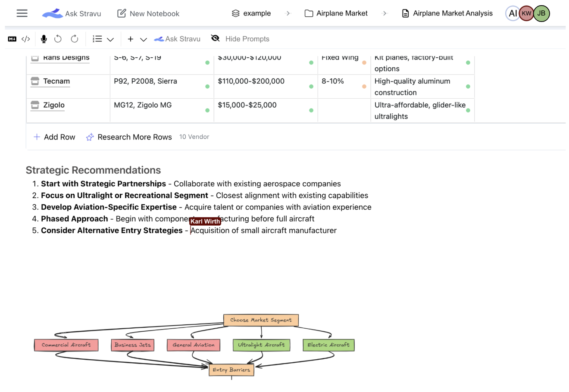Open the example workspace breadcrumb
Viewport: 569px width, 392px height.
tap(251, 13)
